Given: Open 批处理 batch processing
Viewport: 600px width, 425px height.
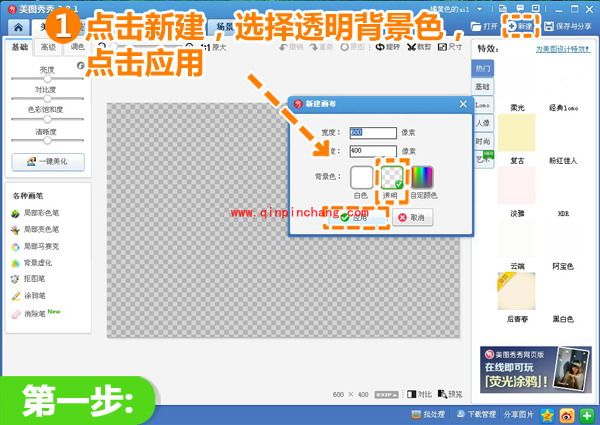Looking at the screenshot, I should pos(428,414).
